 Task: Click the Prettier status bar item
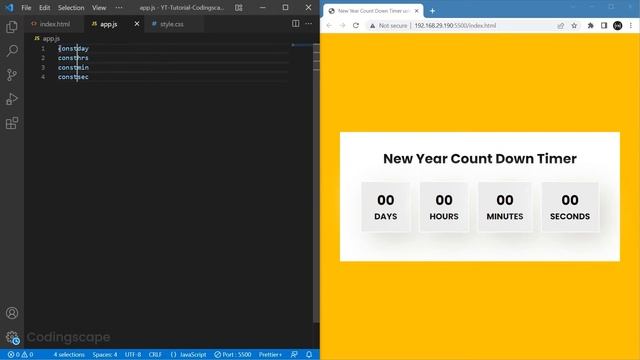270,354
